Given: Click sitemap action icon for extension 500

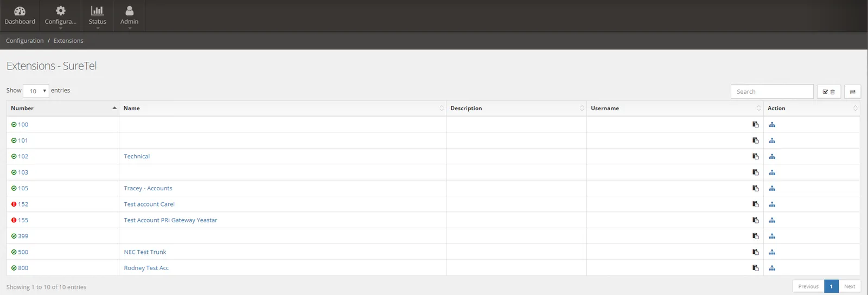Looking at the screenshot, I should tap(772, 252).
